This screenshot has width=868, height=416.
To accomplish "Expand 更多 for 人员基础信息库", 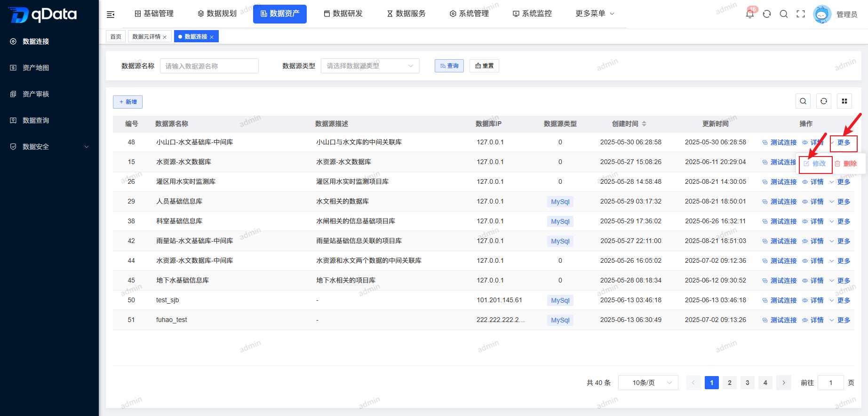I will coord(840,202).
